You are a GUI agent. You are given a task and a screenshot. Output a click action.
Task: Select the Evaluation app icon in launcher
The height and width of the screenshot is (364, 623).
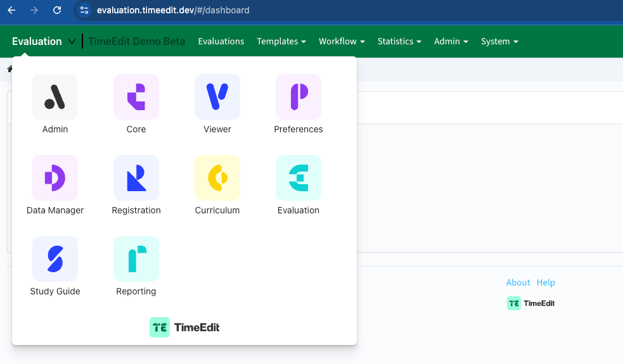tap(298, 178)
